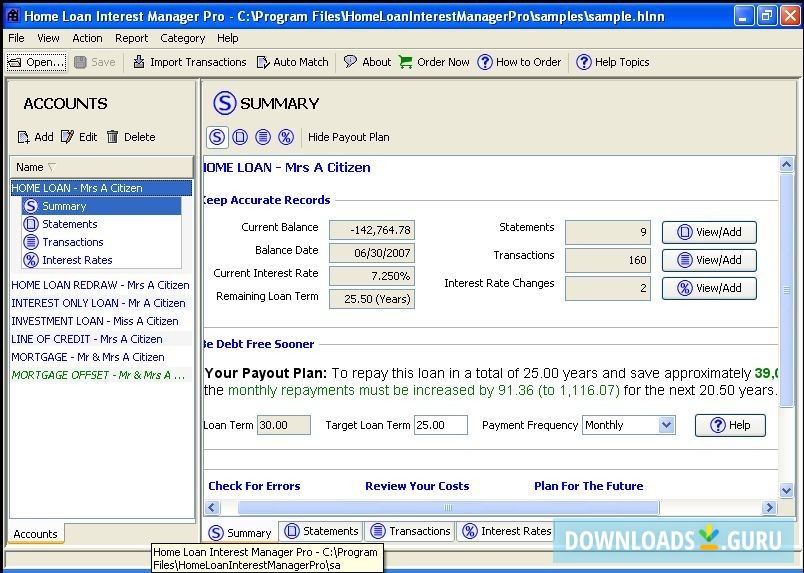The height and width of the screenshot is (573, 804).
Task: Click the Statements icon in the SUMMARY toolbar
Action: point(240,137)
